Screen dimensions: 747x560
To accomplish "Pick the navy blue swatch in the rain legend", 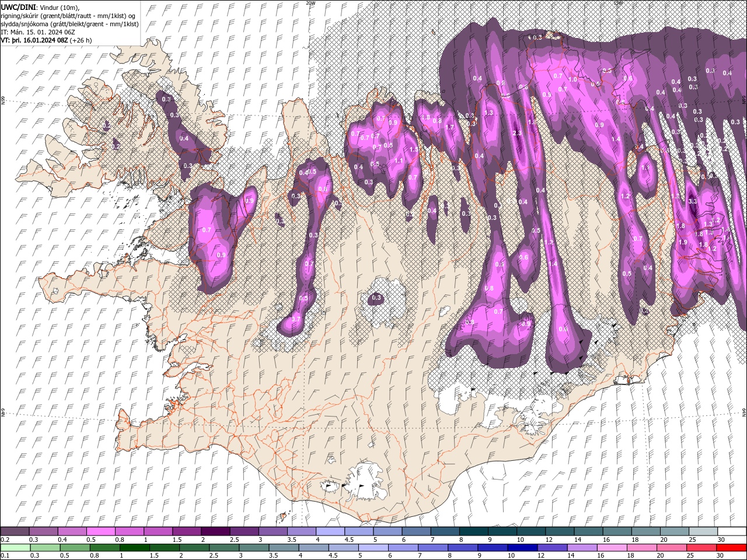I will pos(521,548).
